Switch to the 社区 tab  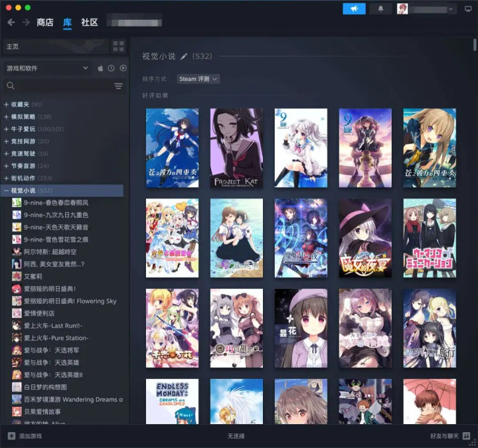tap(90, 23)
